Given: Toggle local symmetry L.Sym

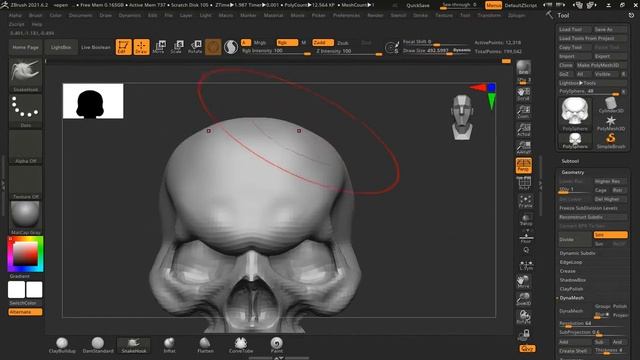Looking at the screenshot, I should (526, 266).
